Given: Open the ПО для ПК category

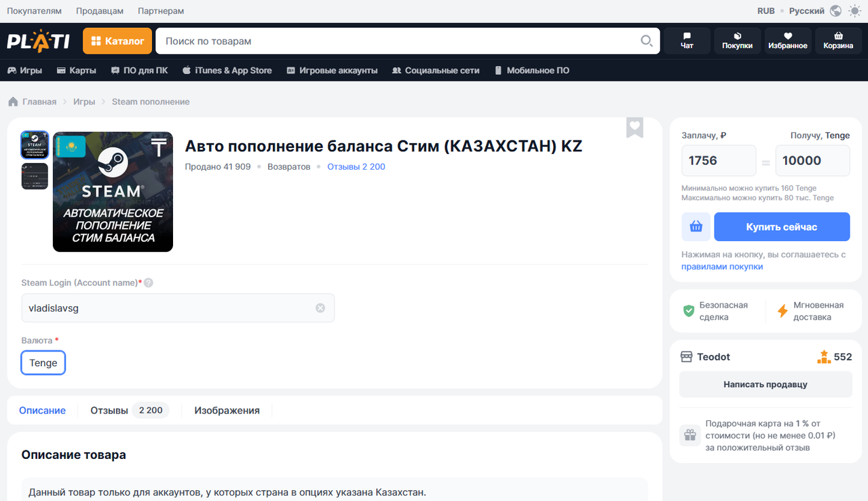Looking at the screenshot, I should coord(139,70).
